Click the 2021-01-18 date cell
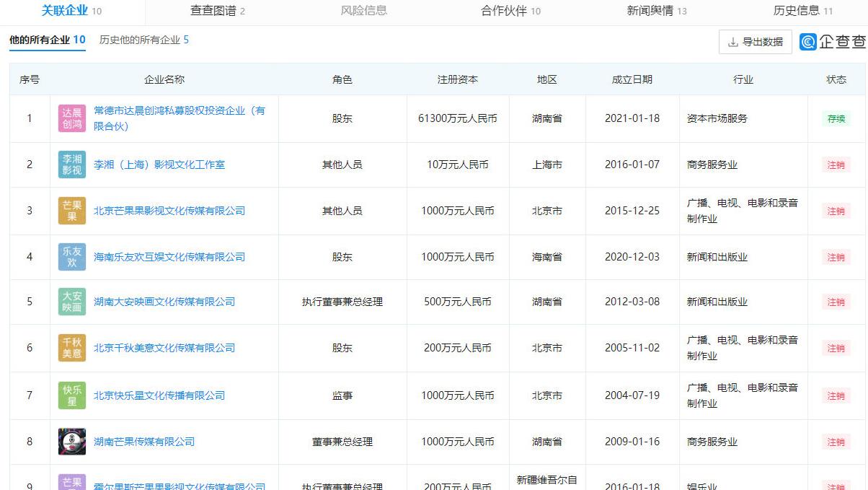The image size is (868, 490). (x=632, y=118)
